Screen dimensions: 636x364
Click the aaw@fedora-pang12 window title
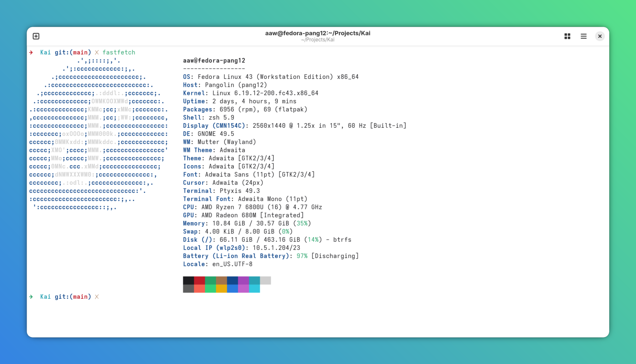[318, 33]
